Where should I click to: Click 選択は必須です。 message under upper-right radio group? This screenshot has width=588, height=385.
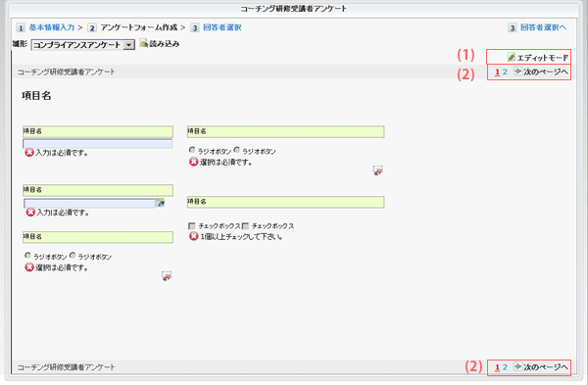226,162
